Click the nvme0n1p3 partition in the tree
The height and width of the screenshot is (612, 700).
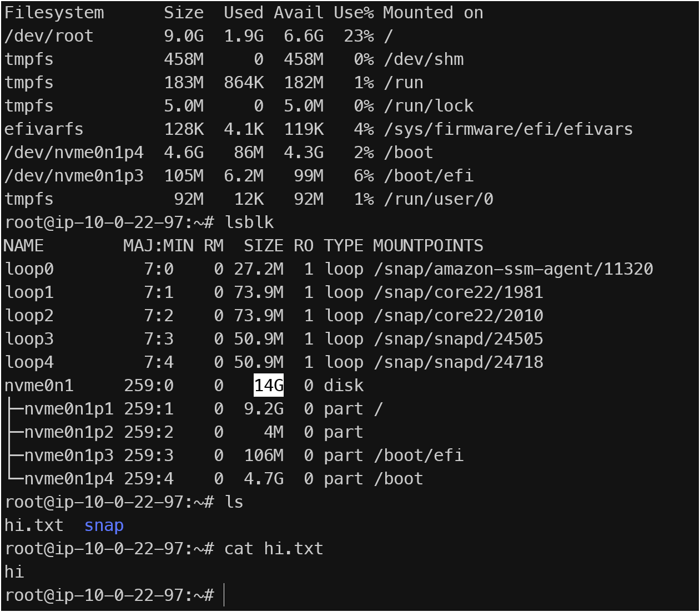69,456
